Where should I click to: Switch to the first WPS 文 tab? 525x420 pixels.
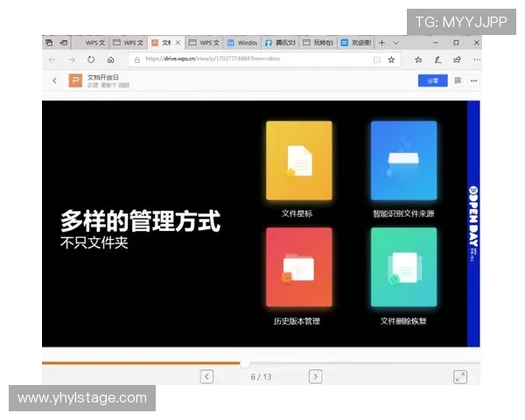pos(91,43)
